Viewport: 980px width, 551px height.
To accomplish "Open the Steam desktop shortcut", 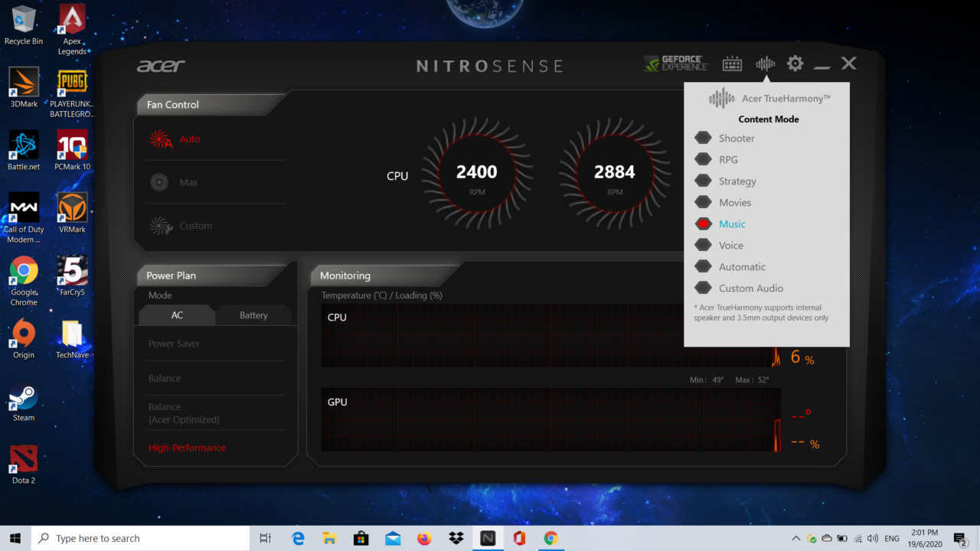I will click(24, 403).
